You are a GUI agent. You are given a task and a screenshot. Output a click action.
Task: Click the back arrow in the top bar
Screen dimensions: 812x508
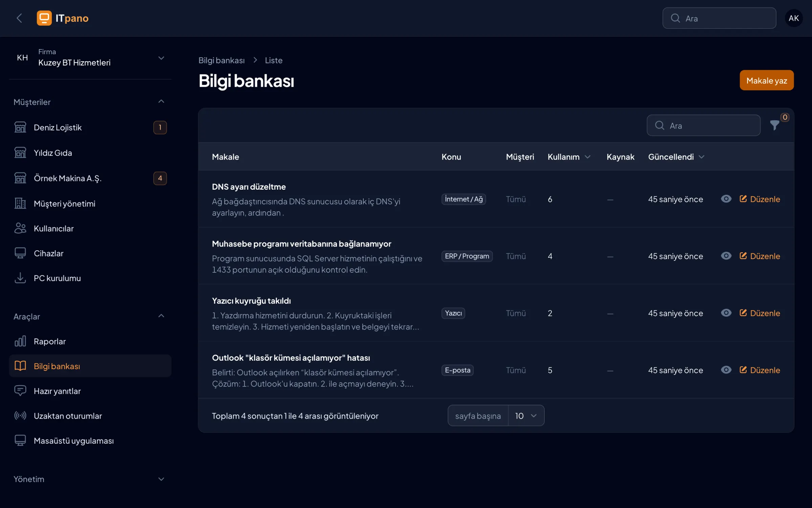tap(19, 18)
